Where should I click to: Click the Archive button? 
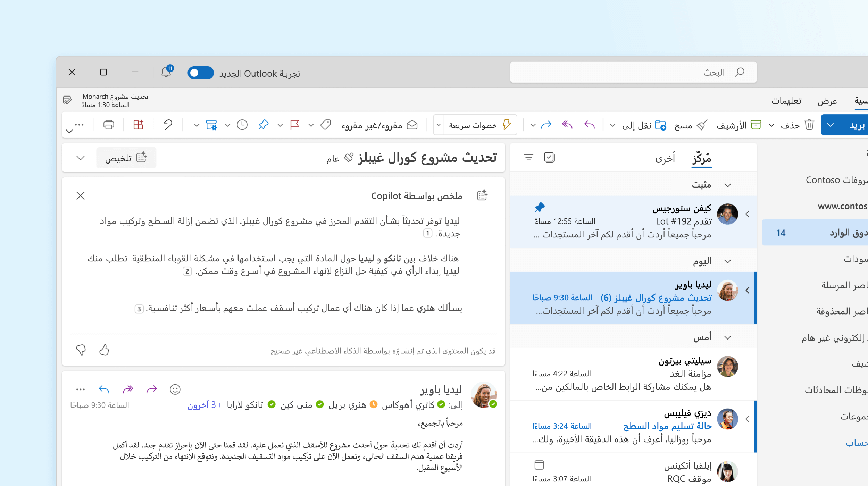[738, 125]
